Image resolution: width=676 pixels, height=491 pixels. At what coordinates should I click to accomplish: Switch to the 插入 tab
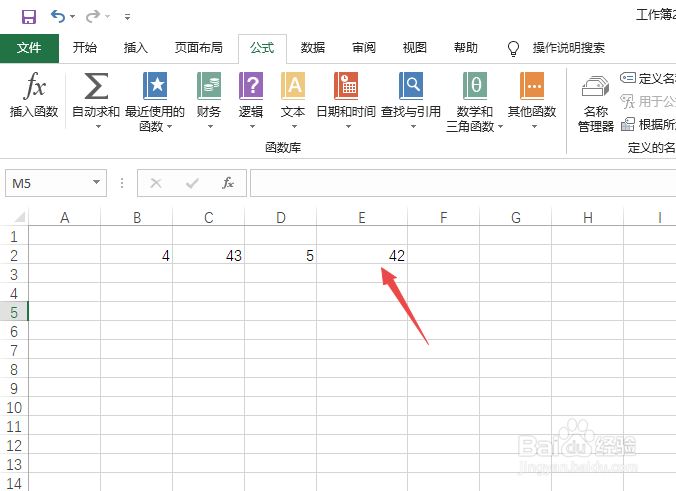pyautogui.click(x=135, y=47)
